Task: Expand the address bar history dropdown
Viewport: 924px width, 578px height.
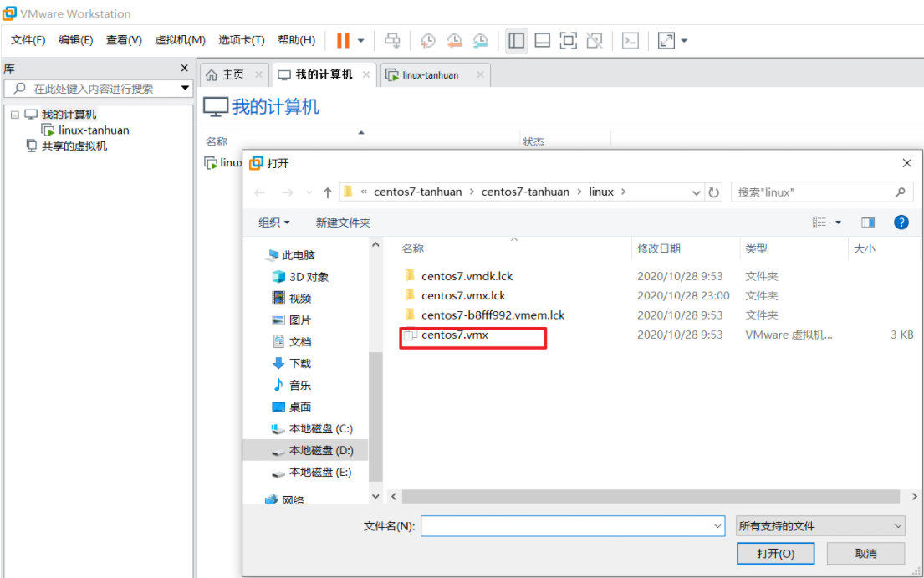Action: click(x=696, y=192)
